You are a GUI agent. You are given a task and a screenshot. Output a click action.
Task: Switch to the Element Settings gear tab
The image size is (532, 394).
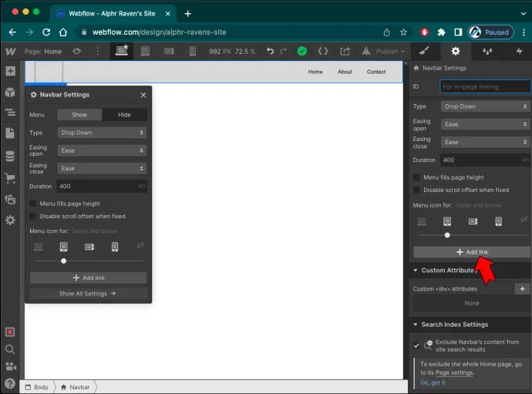point(456,51)
